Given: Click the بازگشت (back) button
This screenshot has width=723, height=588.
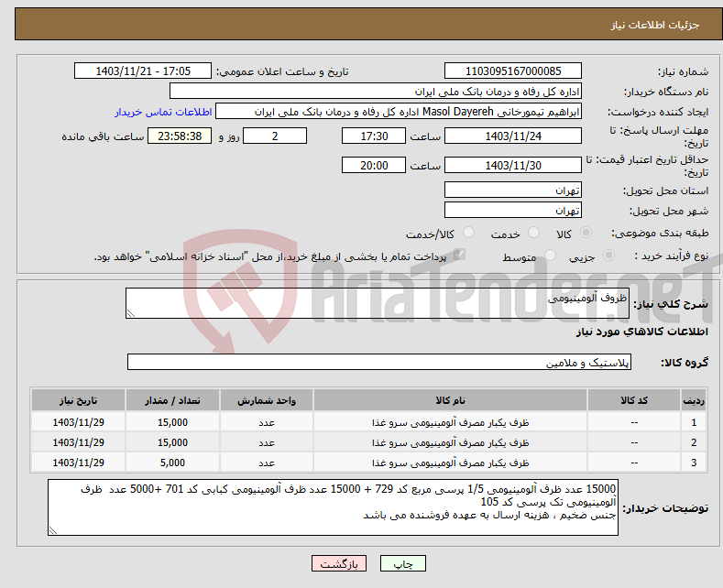Looking at the screenshot, I should click(x=339, y=563).
